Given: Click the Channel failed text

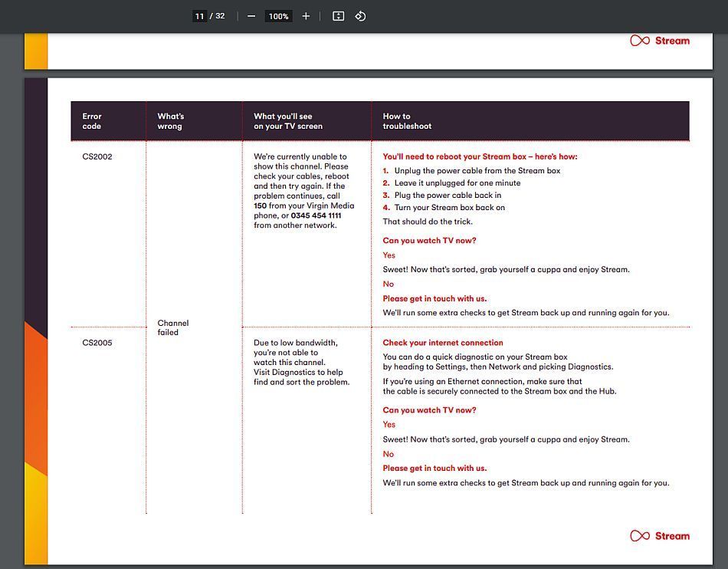Looking at the screenshot, I should (x=172, y=327).
